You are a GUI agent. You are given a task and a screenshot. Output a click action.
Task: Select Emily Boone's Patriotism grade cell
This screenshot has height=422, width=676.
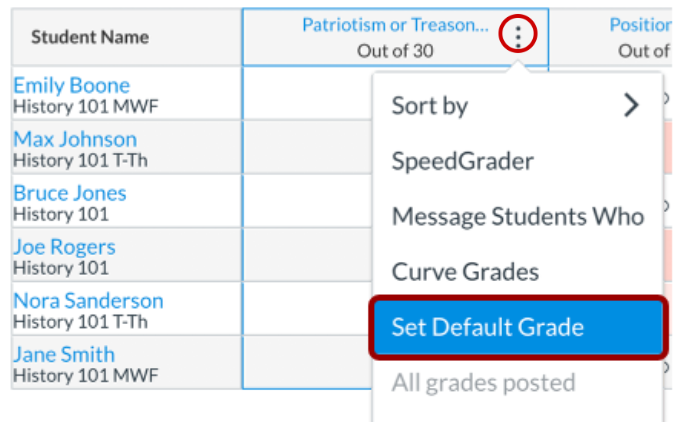[308, 93]
